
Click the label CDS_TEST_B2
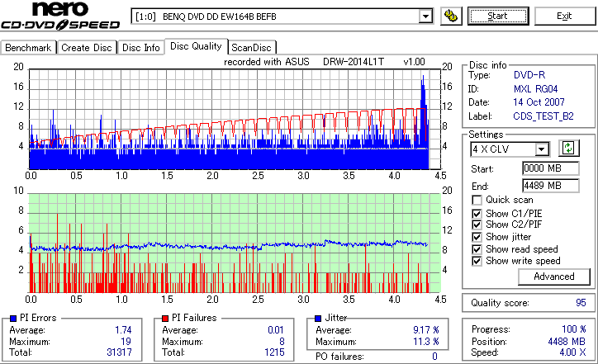(543, 116)
